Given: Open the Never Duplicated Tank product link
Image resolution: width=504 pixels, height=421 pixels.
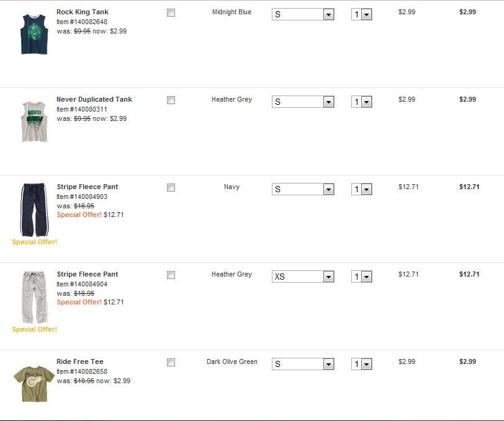Looking at the screenshot, I should tap(94, 99).
